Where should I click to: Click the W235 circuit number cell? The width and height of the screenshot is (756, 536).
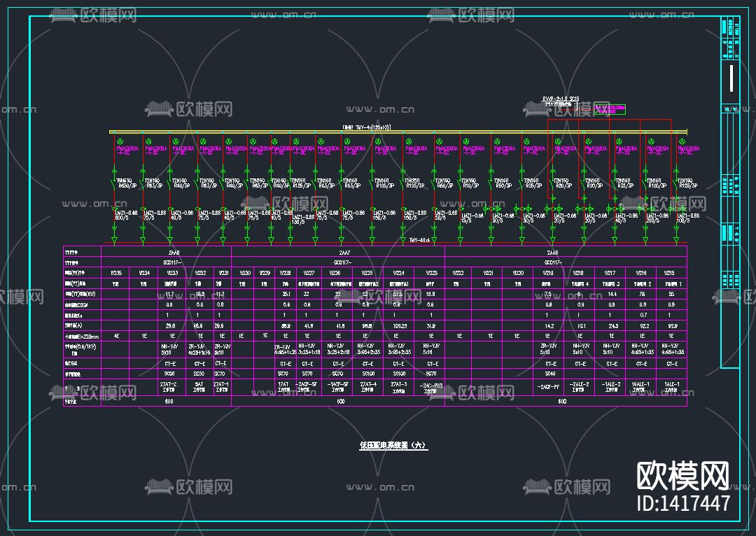tap(115, 272)
